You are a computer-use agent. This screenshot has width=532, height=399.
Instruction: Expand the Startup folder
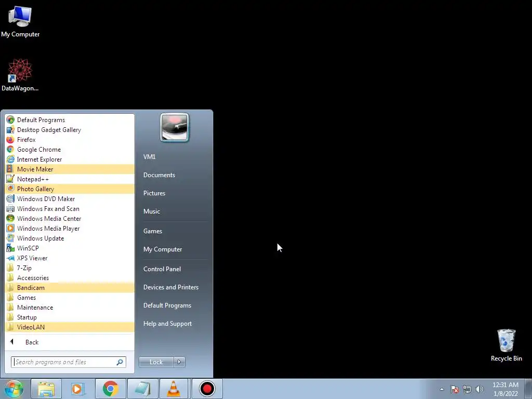coord(70,317)
